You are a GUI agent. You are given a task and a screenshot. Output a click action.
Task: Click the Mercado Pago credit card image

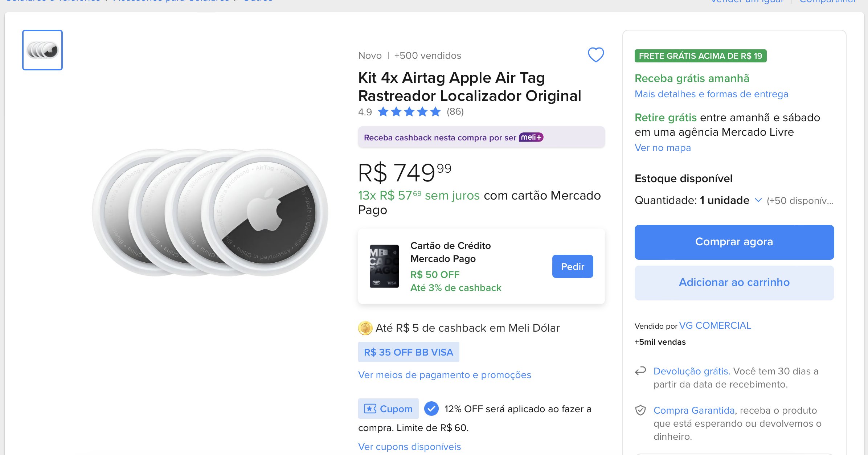(x=384, y=266)
